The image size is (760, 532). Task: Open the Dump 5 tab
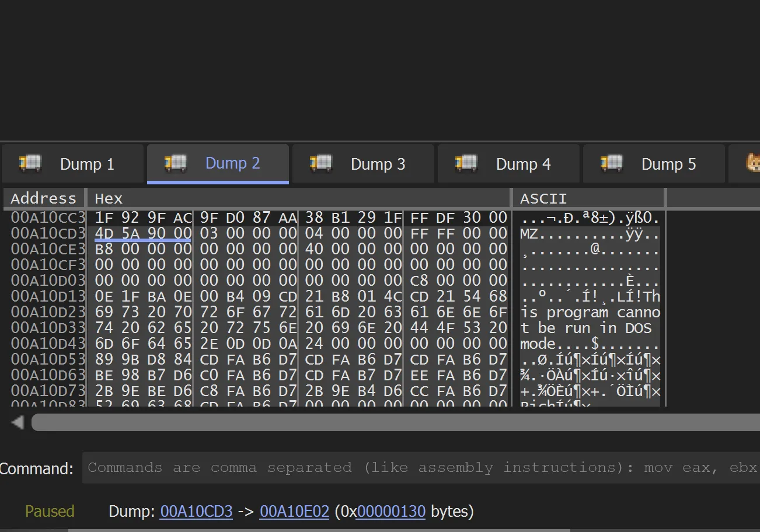coord(654,164)
